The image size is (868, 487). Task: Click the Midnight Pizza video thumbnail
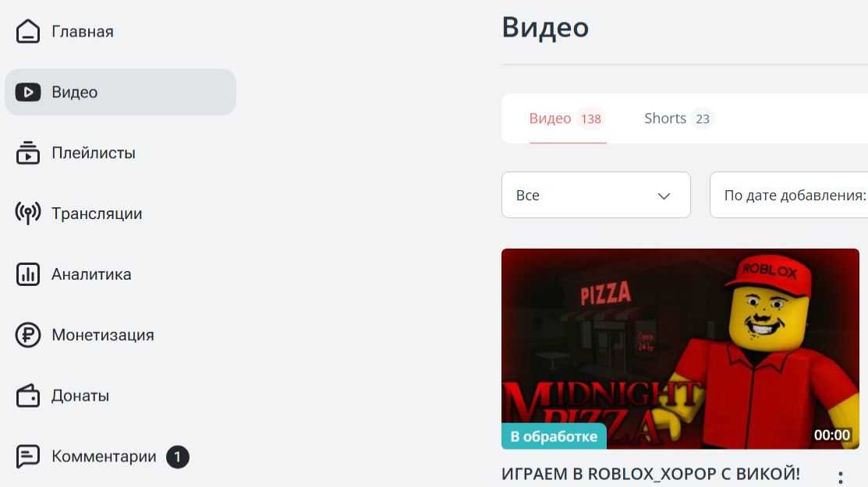tap(680, 348)
